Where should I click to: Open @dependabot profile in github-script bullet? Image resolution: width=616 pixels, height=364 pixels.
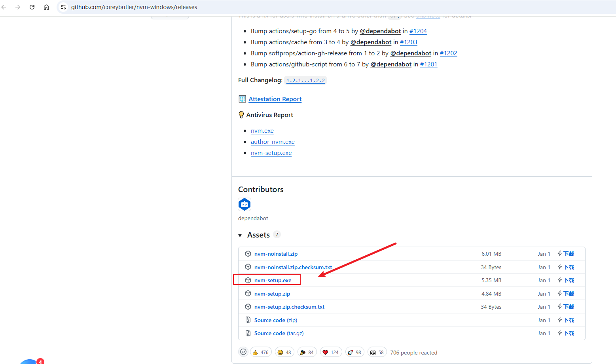coord(391,64)
